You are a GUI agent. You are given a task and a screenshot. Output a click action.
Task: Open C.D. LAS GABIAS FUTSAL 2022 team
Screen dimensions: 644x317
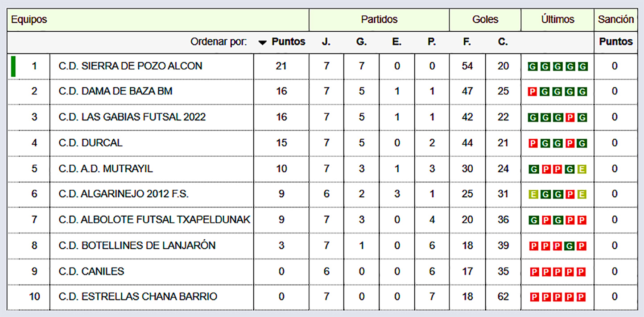(132, 117)
